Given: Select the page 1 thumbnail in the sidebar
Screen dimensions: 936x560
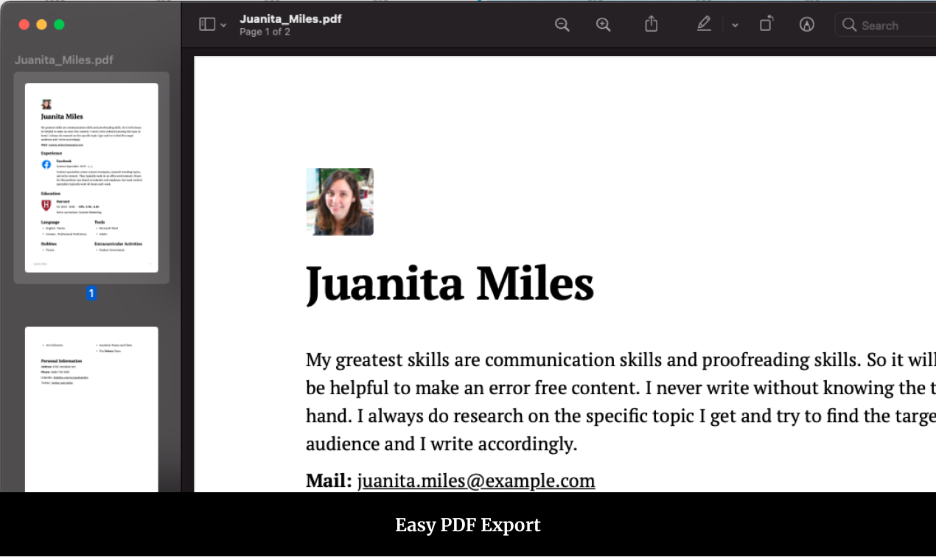Looking at the screenshot, I should click(91, 177).
